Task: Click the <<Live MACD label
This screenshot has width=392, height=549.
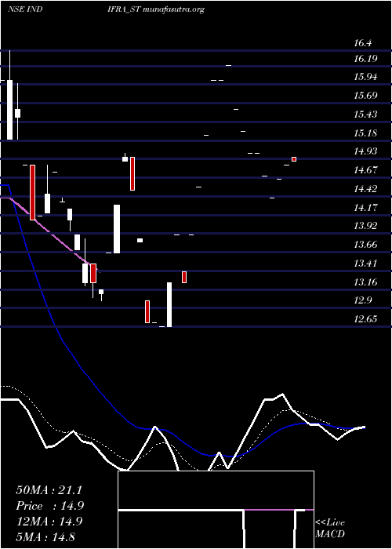Action: point(330,529)
